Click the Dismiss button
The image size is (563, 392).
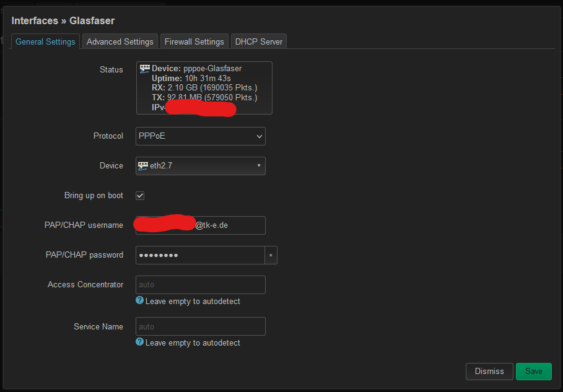point(489,371)
